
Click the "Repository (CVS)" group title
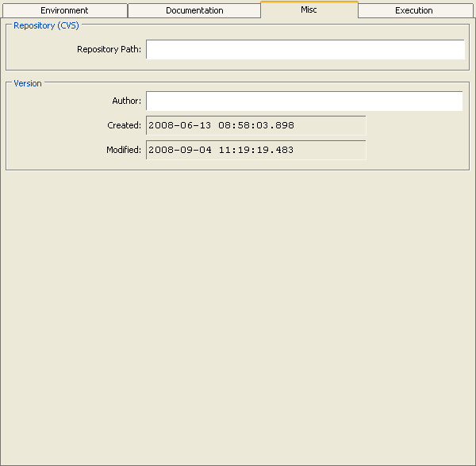click(44, 25)
